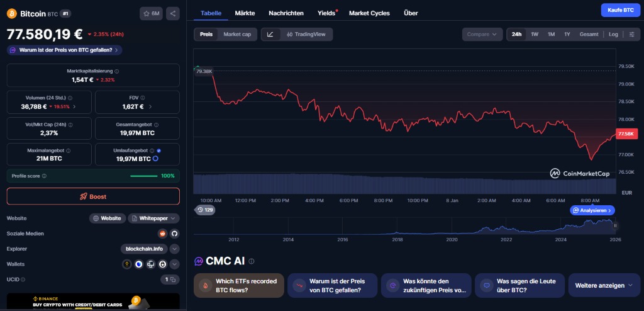
Task: Toggle the Log scale on chart
Action: click(613, 35)
